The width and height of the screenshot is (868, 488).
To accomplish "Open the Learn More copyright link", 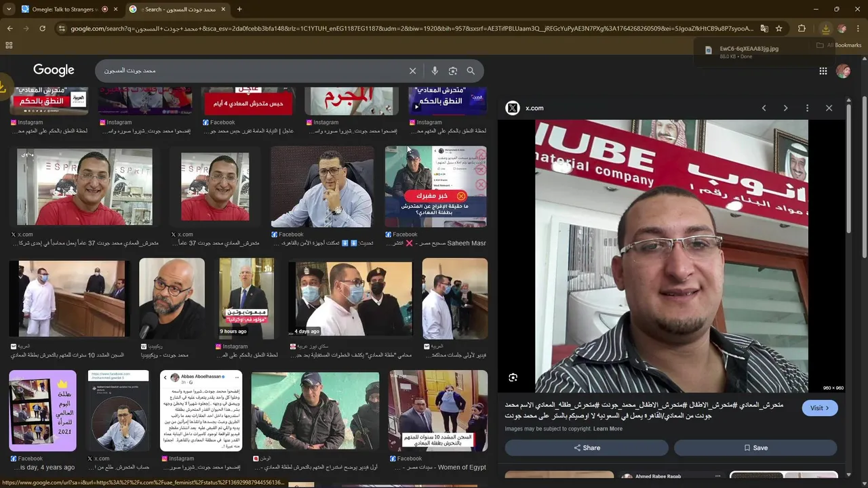I will point(608,429).
